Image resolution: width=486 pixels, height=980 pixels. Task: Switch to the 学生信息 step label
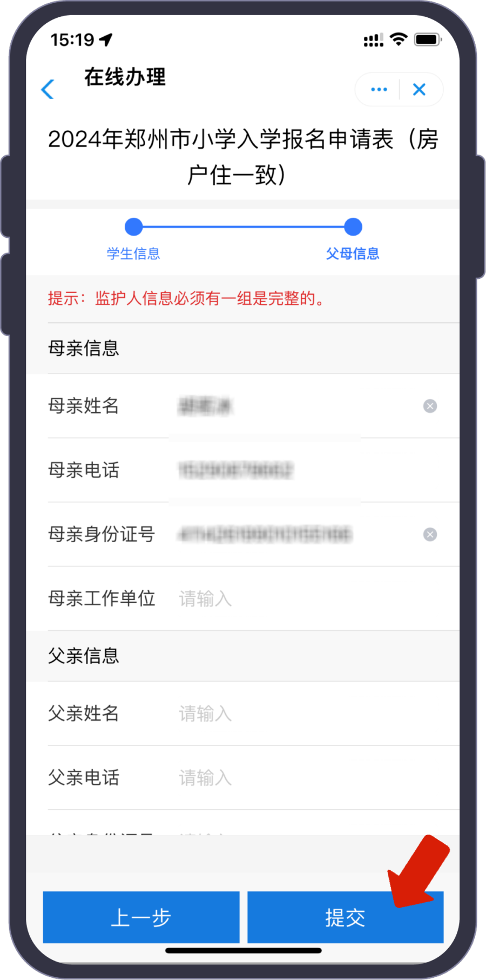133,254
